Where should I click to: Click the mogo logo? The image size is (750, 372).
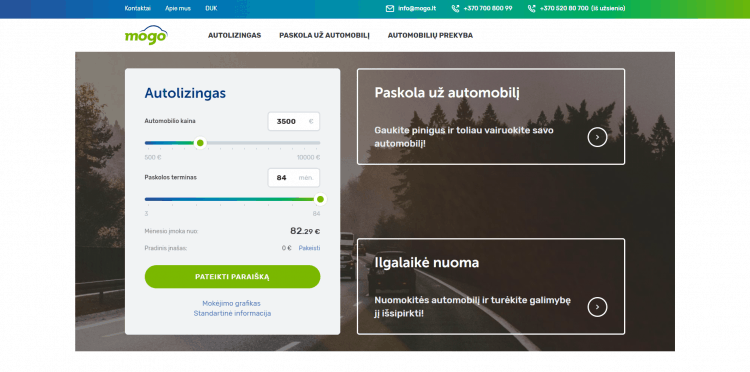[x=146, y=35]
